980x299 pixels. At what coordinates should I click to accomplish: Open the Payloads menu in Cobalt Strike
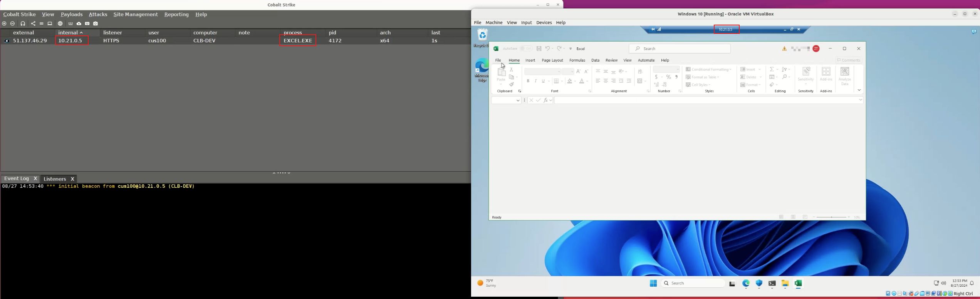click(72, 15)
